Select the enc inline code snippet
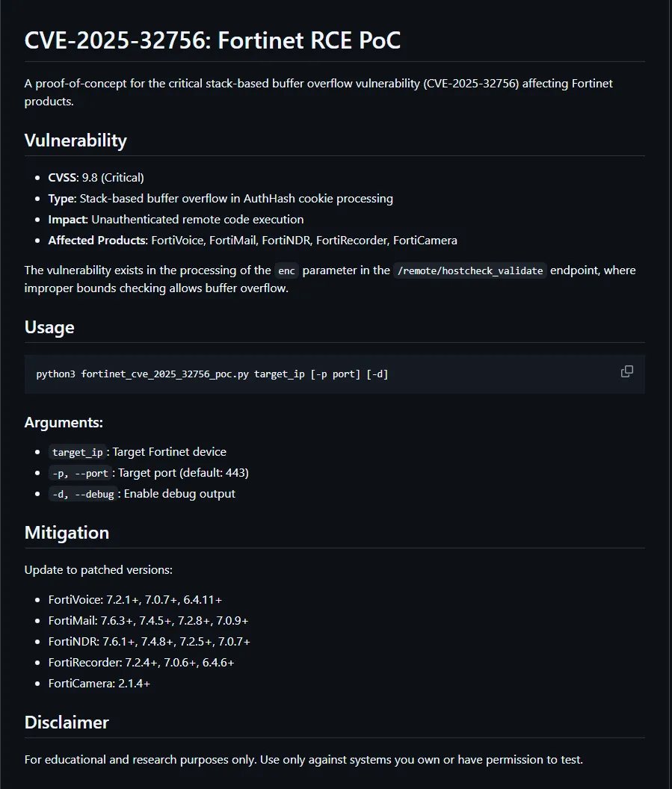Image resolution: width=672 pixels, height=789 pixels. [286, 270]
